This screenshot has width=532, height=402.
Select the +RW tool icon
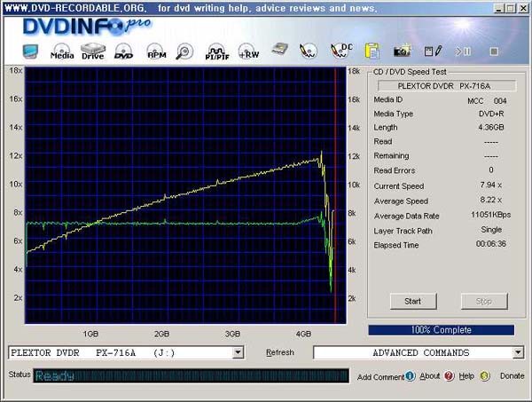pyautogui.click(x=248, y=51)
